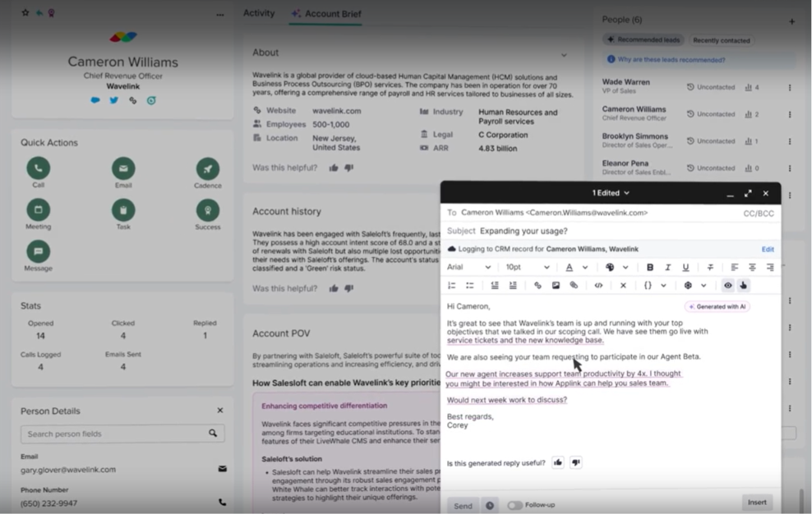Edit the CRM logging record
812x514 pixels.
coord(768,249)
